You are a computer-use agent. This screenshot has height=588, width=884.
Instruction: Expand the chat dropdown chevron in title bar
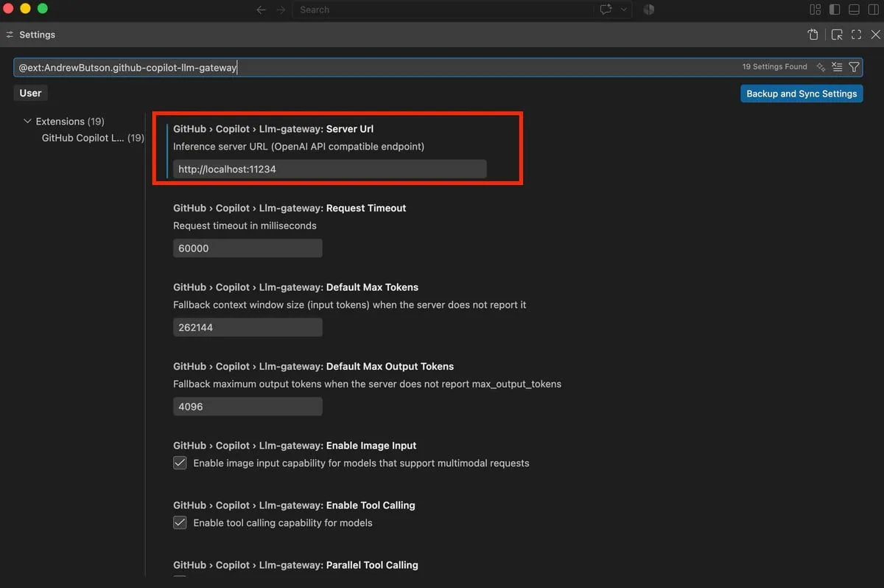624,10
